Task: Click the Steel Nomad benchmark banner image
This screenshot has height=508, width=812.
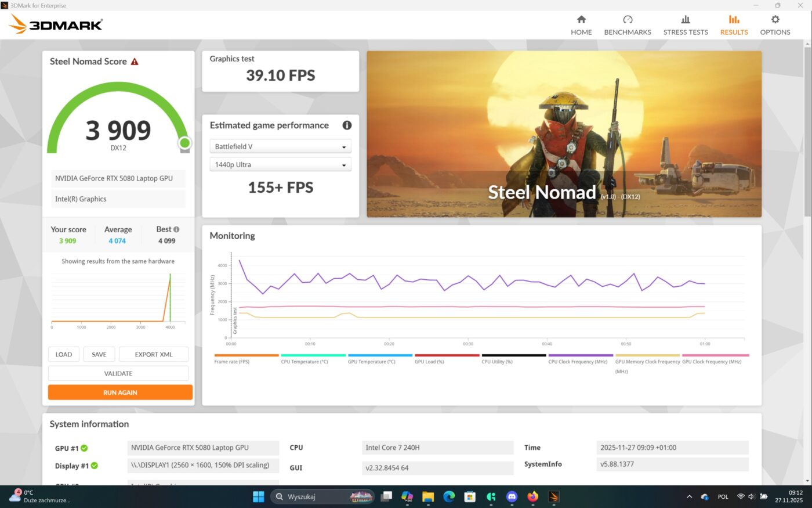Action: tap(564, 134)
